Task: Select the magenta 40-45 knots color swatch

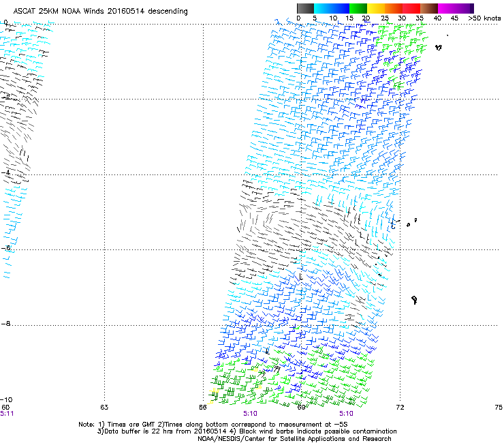Action: pyautogui.click(x=447, y=8)
